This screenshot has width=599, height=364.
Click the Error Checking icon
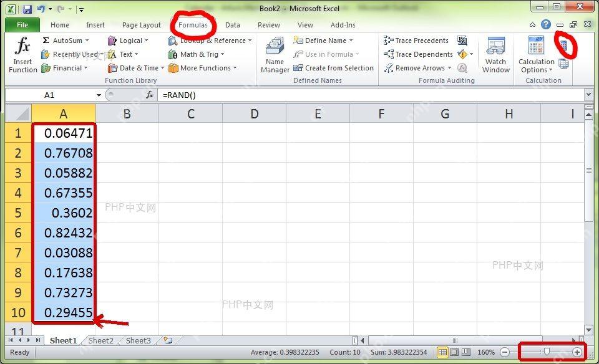462,54
